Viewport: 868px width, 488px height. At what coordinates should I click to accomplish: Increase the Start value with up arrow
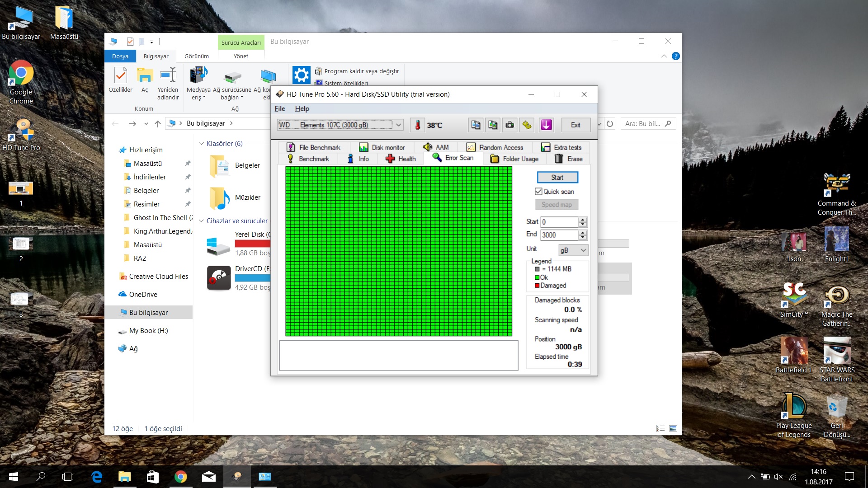583,220
